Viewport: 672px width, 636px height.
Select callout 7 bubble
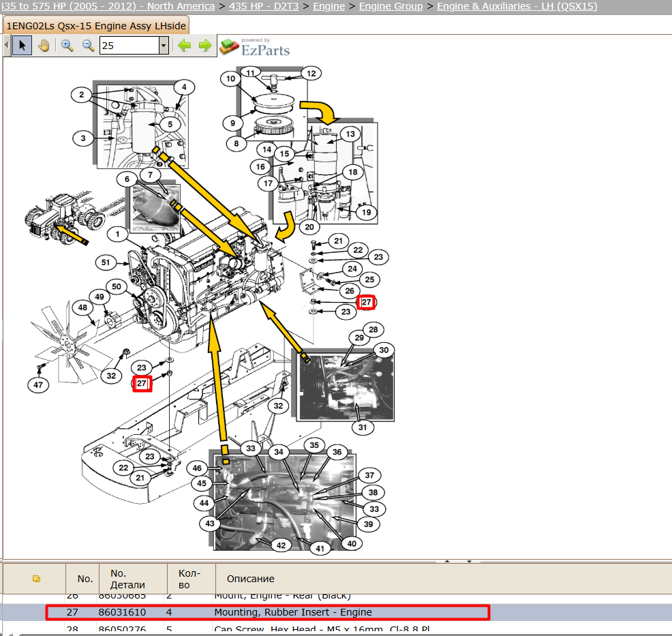pyautogui.click(x=151, y=175)
